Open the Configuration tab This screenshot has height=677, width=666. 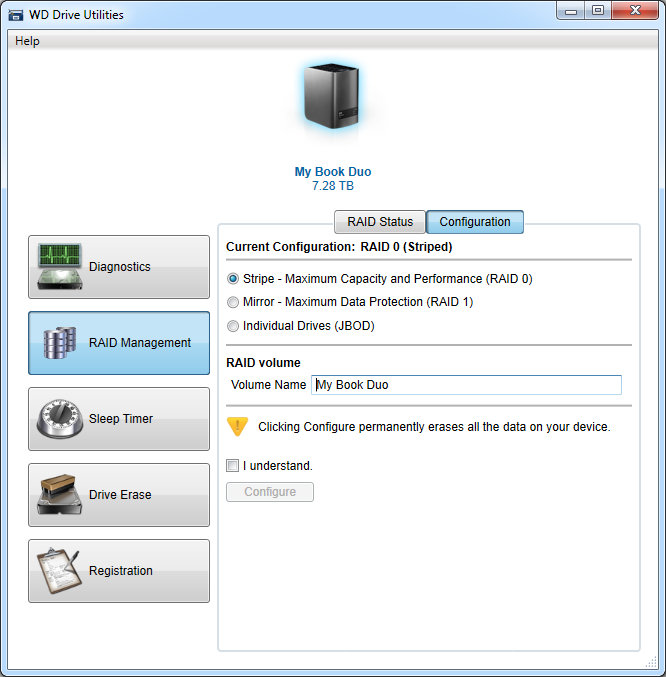pos(475,222)
